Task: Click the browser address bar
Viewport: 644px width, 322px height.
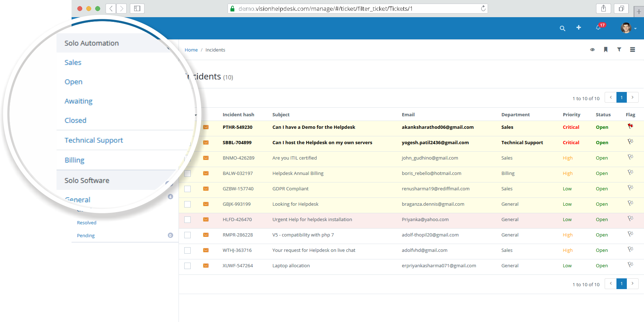Action: tap(357, 9)
